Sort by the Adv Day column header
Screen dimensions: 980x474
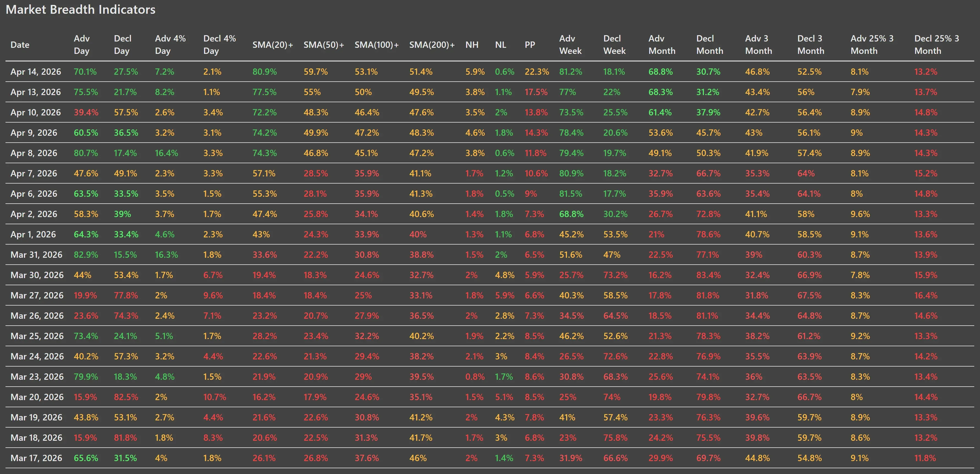(x=82, y=45)
